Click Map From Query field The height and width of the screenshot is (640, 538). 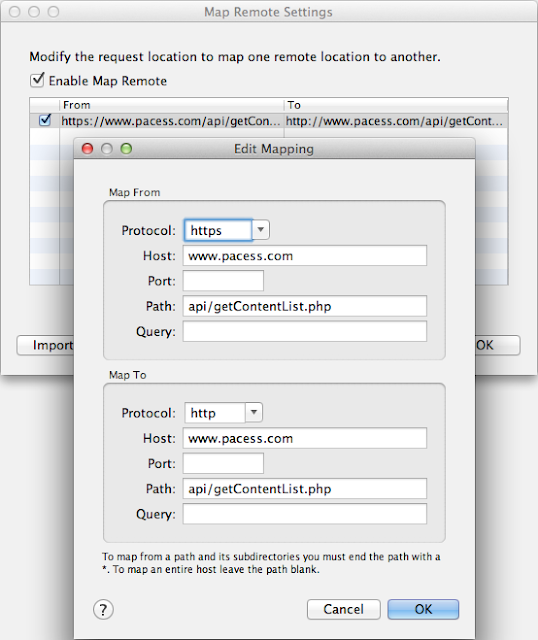(305, 331)
